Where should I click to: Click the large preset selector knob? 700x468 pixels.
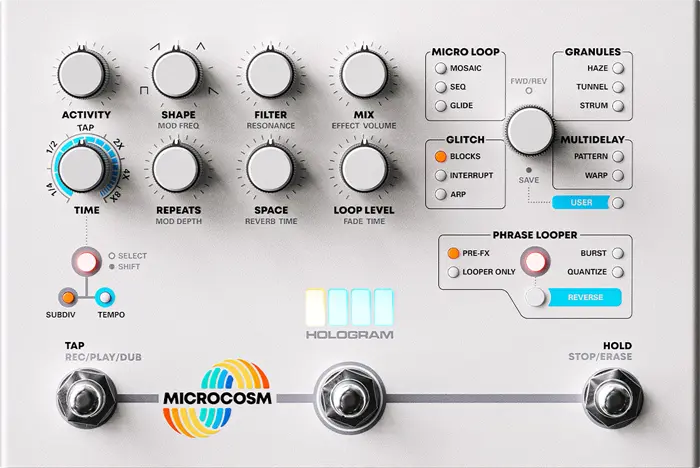click(530, 131)
